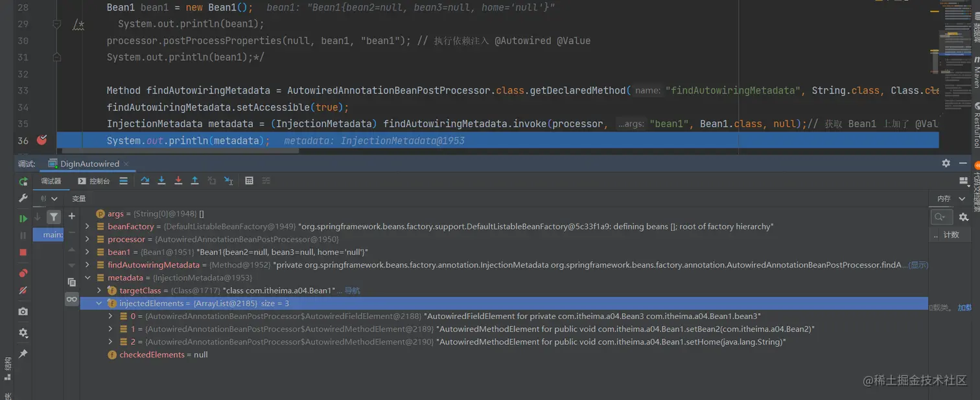
Task: Mute breakpoints using the crossed-out breakpoint icon
Action: pos(23,290)
